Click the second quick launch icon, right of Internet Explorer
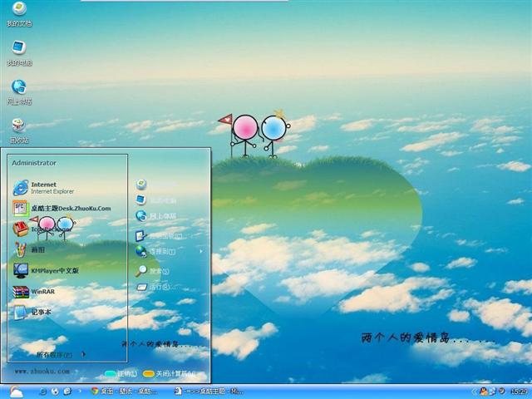The height and width of the screenshot is (399, 532). [x=55, y=392]
